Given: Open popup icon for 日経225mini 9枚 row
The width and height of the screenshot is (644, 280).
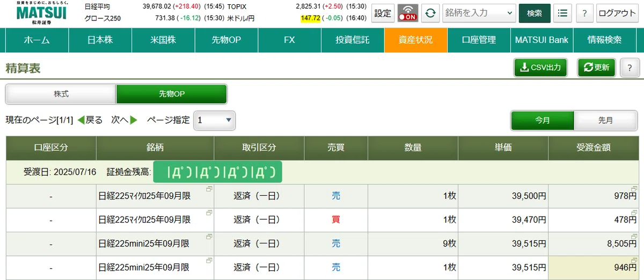Looking at the screenshot, I should (209, 236).
